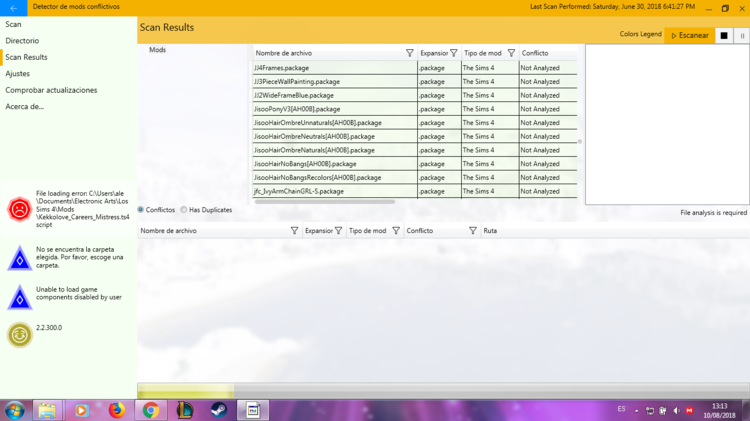This screenshot has height=421, width=750.
Task: Click the red M tray icon
Action: tap(689, 410)
